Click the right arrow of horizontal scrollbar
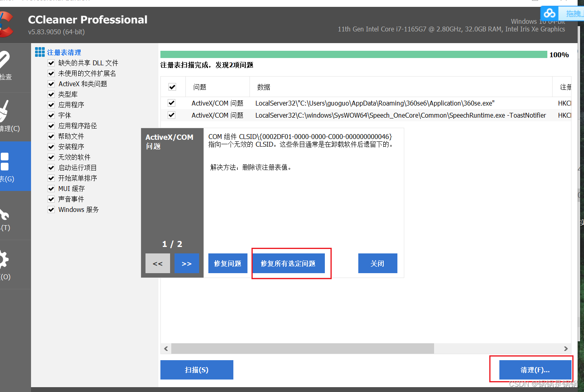 point(566,348)
